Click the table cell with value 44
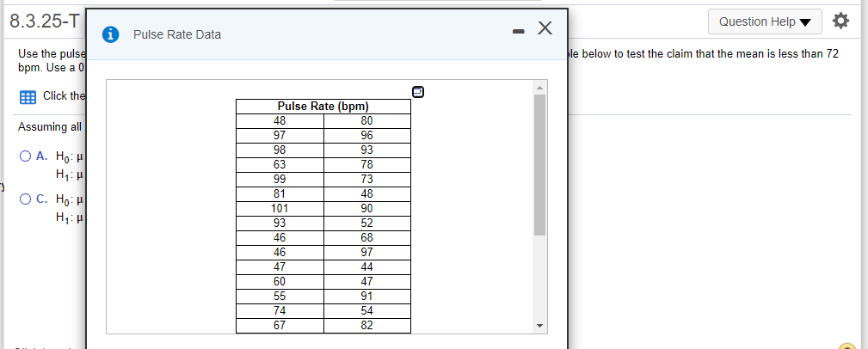Image resolution: width=868 pixels, height=349 pixels. (x=367, y=267)
